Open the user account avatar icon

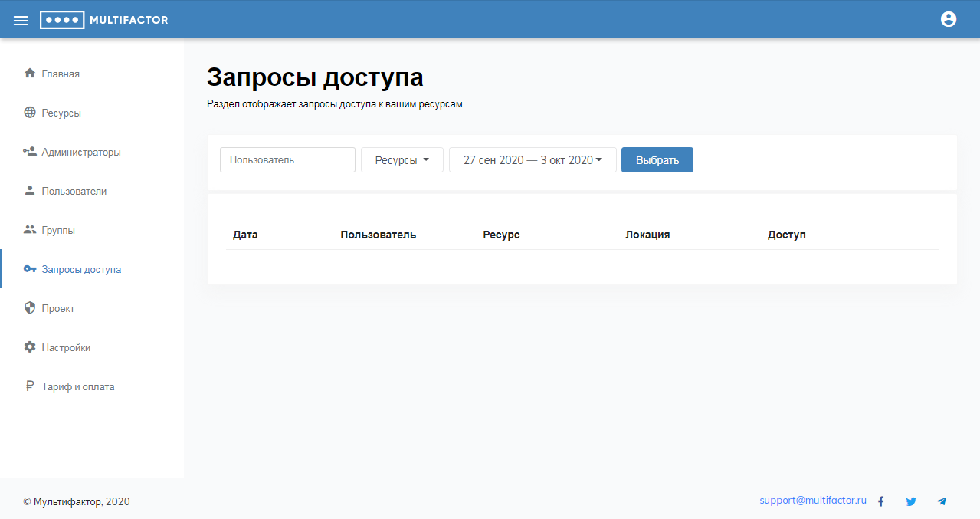point(949,19)
